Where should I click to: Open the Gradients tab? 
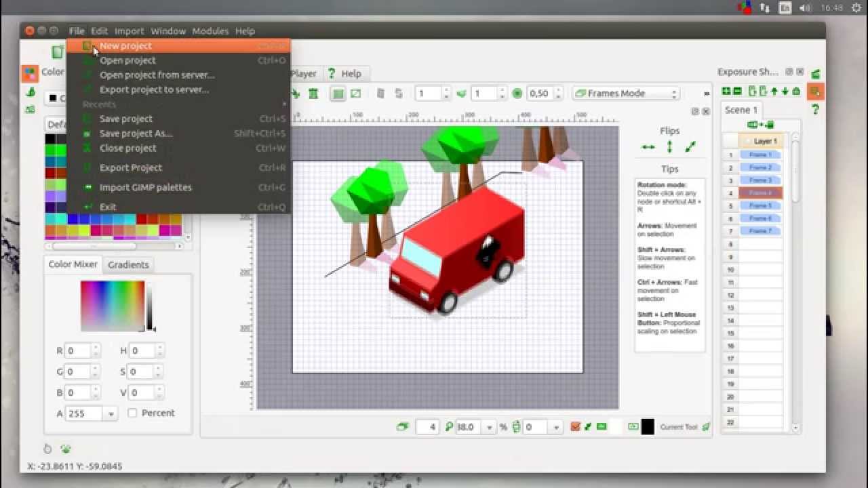point(128,264)
